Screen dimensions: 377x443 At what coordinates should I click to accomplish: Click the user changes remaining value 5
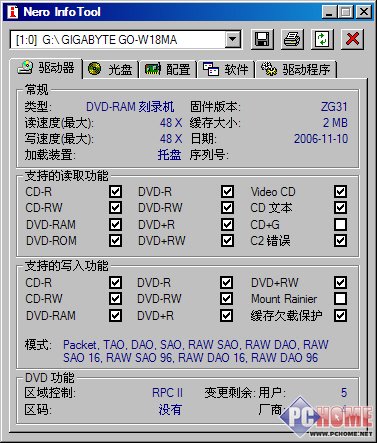coord(344,393)
